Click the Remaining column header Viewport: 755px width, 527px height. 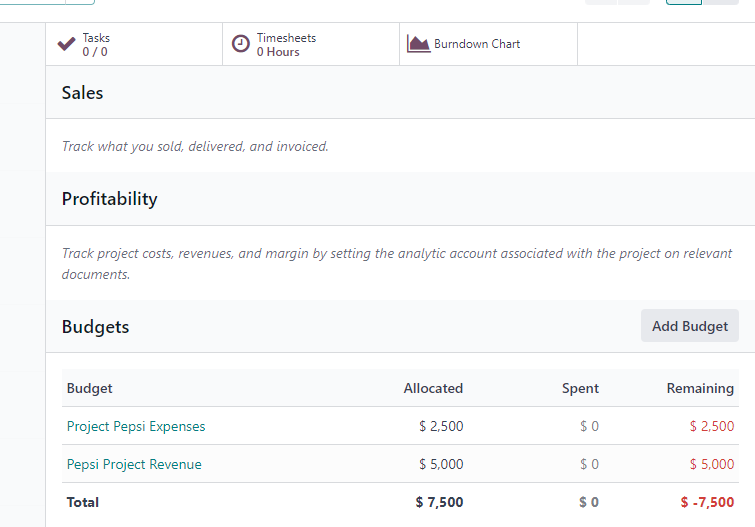tap(700, 388)
